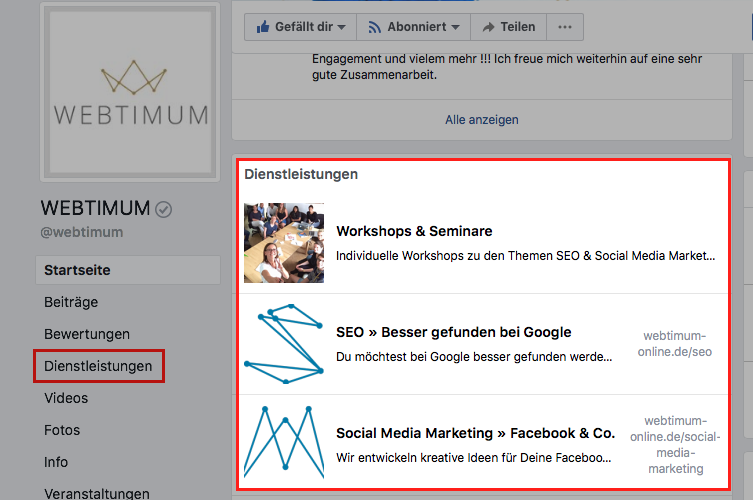Open Social Media Marketing » Facebook & Co.

pyautogui.click(x=475, y=433)
